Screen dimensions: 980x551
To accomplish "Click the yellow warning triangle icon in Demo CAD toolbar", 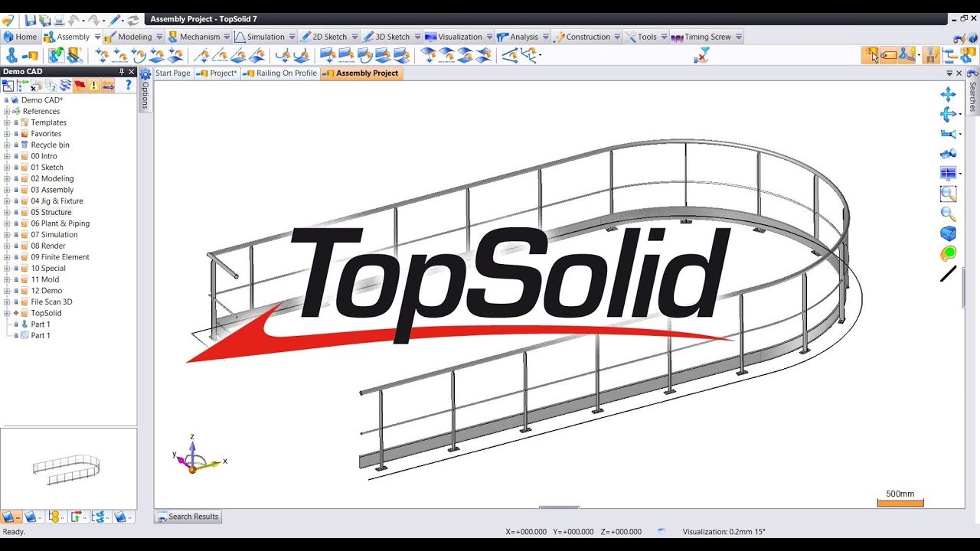I will click(x=93, y=86).
